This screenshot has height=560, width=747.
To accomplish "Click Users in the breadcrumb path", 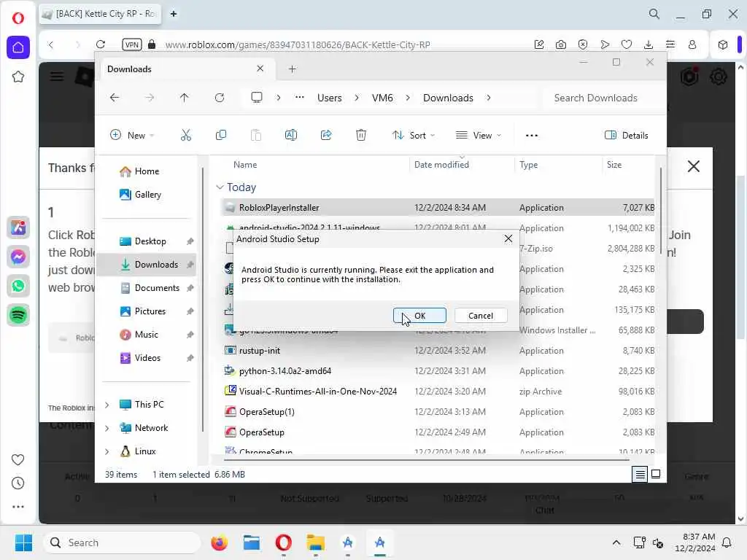I will coord(330,98).
